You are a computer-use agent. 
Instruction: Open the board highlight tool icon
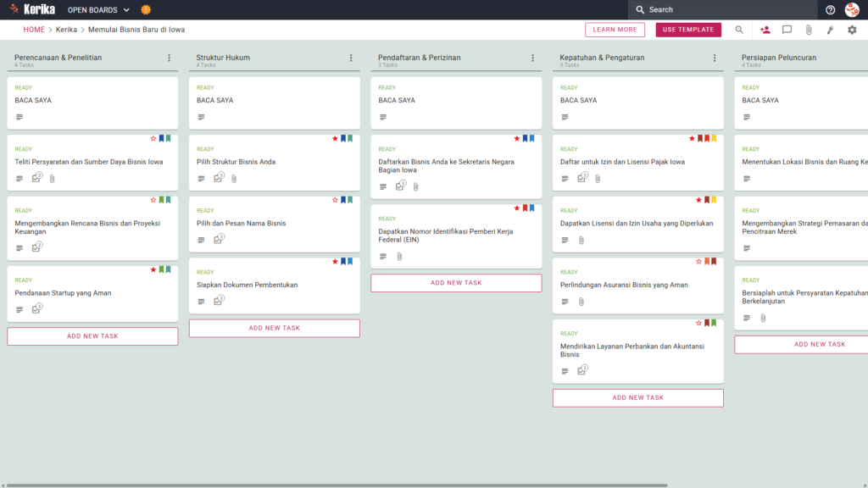click(x=830, y=30)
